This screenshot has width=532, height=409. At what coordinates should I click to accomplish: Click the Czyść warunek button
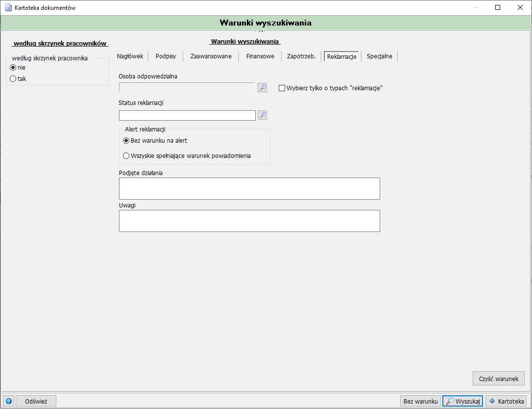pyautogui.click(x=498, y=379)
